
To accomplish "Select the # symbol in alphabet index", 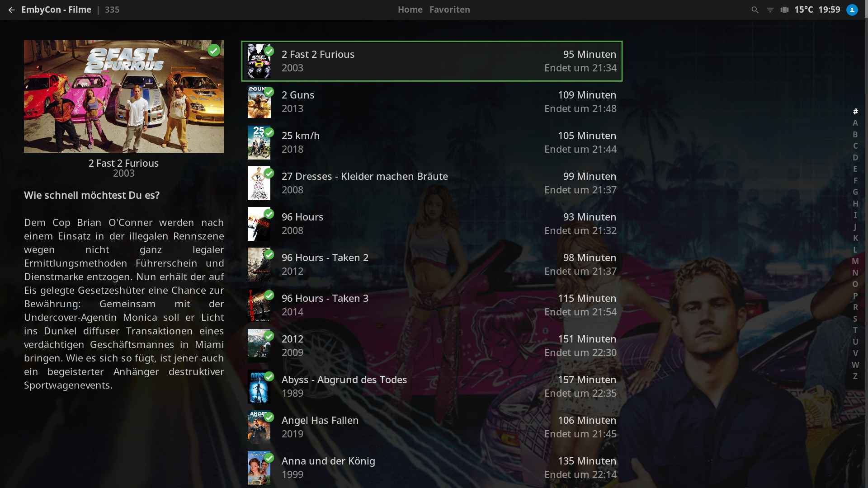I will [855, 112].
